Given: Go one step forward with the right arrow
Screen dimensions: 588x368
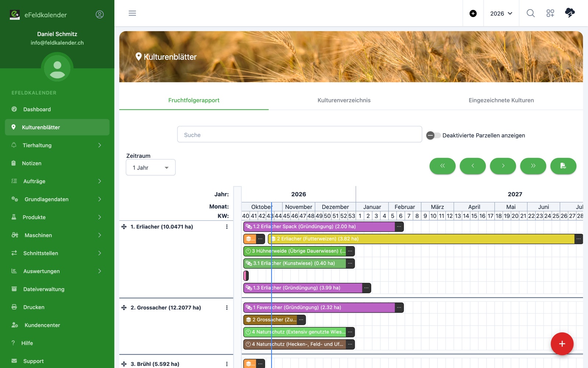Looking at the screenshot, I should pyautogui.click(x=503, y=166).
